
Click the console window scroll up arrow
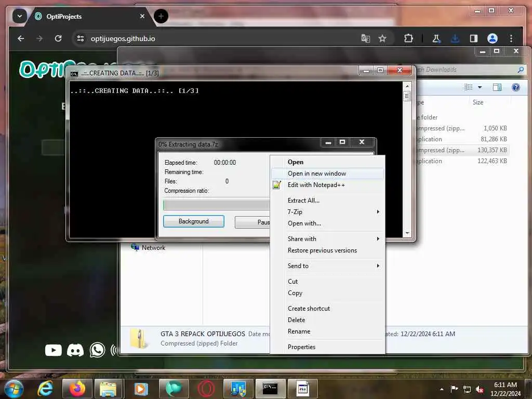point(407,86)
